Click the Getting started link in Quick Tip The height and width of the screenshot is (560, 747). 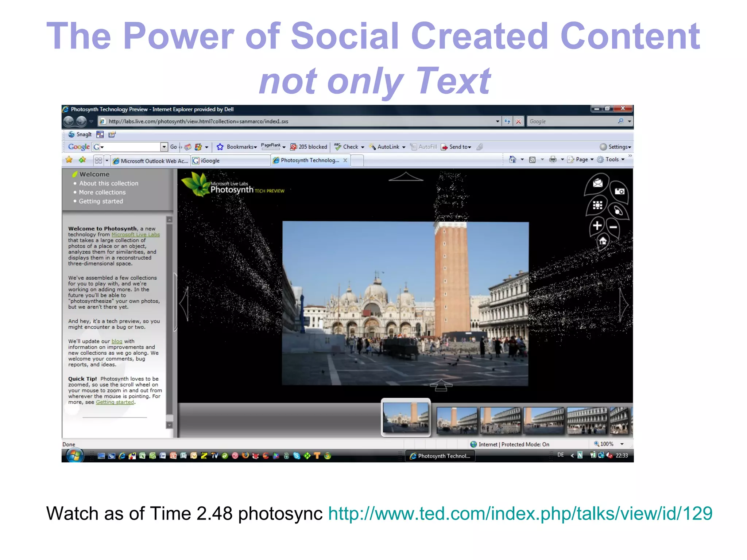(115, 402)
